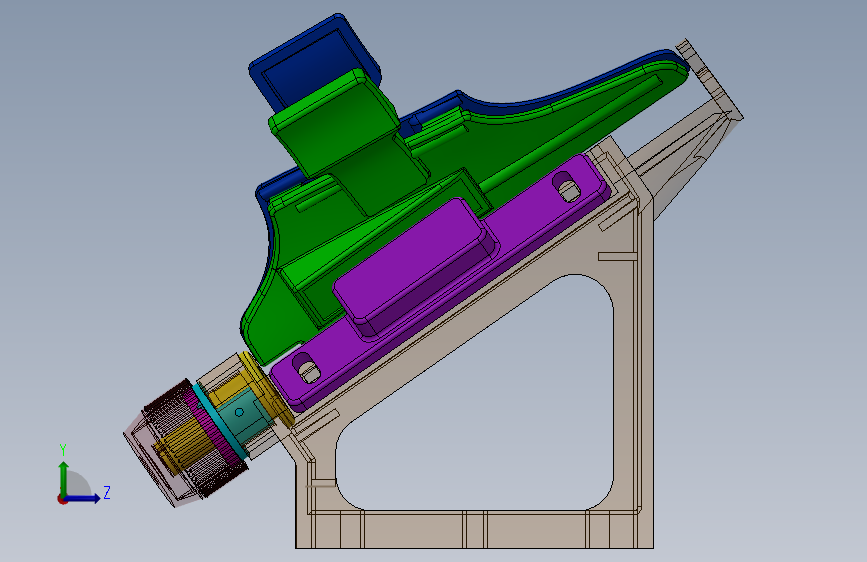The height and width of the screenshot is (562, 867).
Task: Click the Y label on the coordinate triad
Action: pos(63,450)
